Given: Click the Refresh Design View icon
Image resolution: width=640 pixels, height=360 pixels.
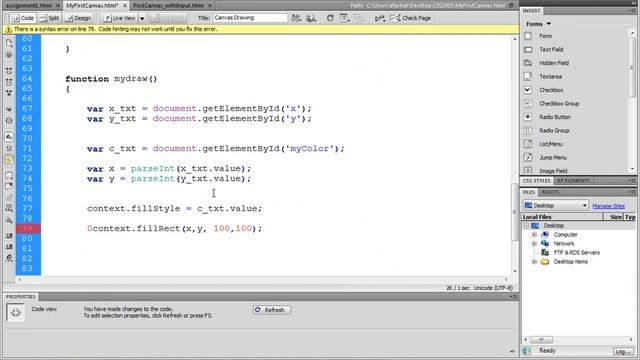Looking at the screenshot, I should (x=330, y=18).
